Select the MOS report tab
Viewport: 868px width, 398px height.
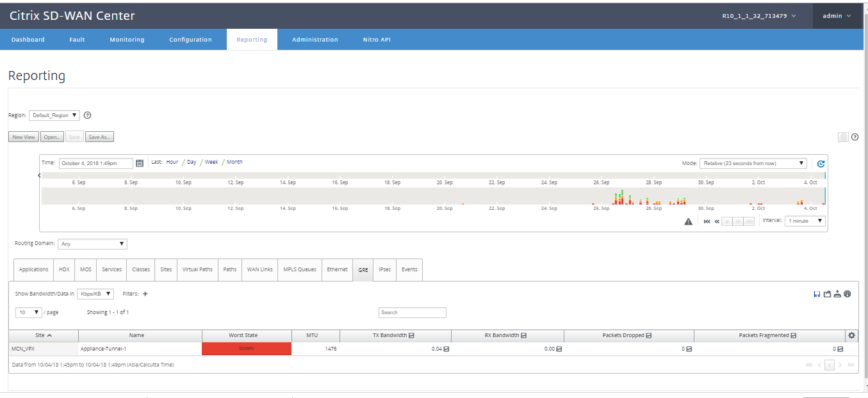click(x=86, y=269)
